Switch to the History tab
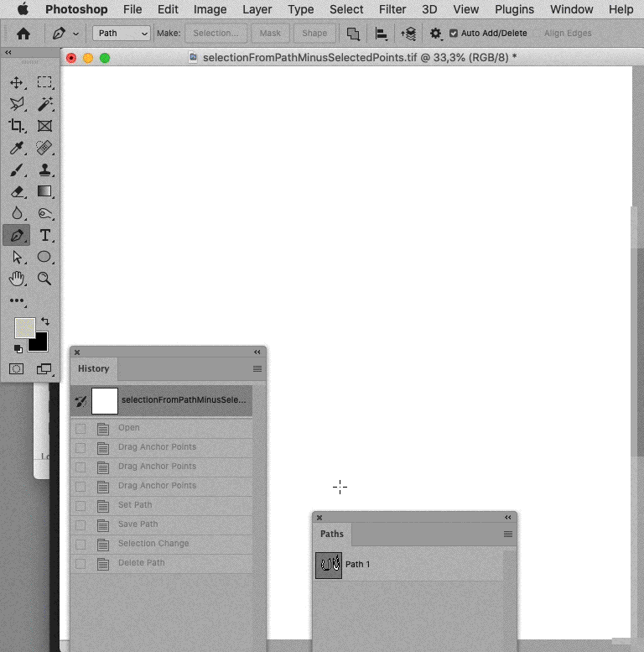Image resolution: width=644 pixels, height=652 pixels. point(93,368)
